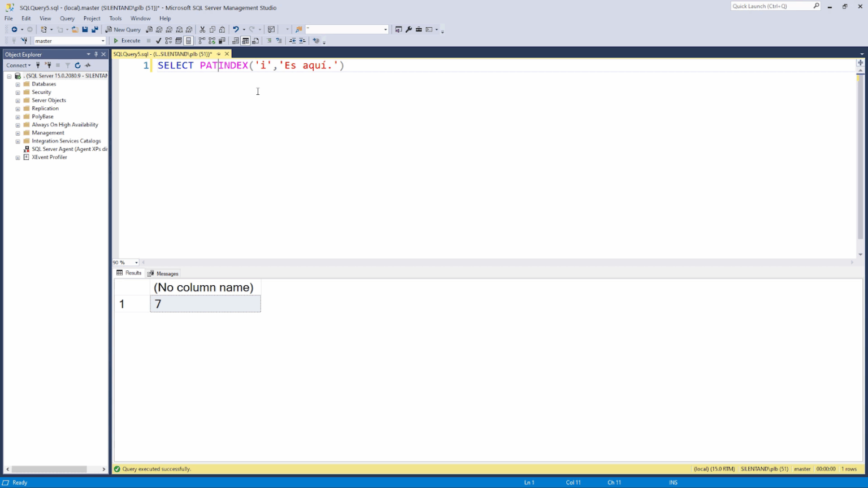Refresh the Object Explorer

point(77,65)
